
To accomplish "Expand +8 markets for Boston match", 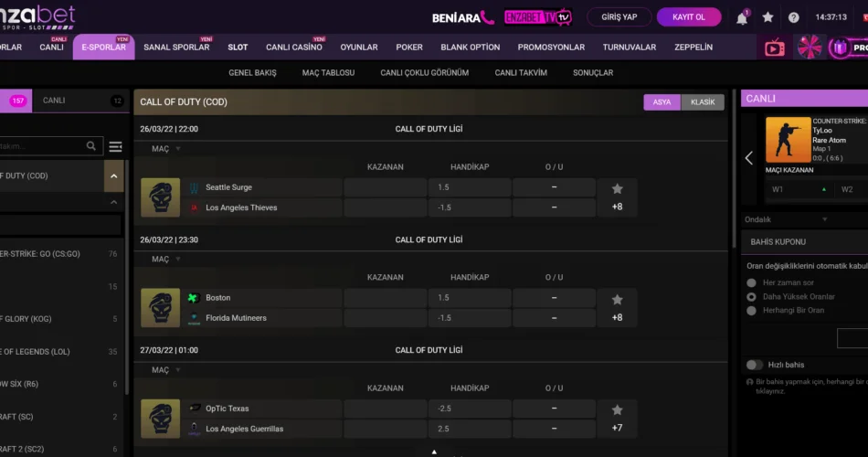I will pos(618,317).
